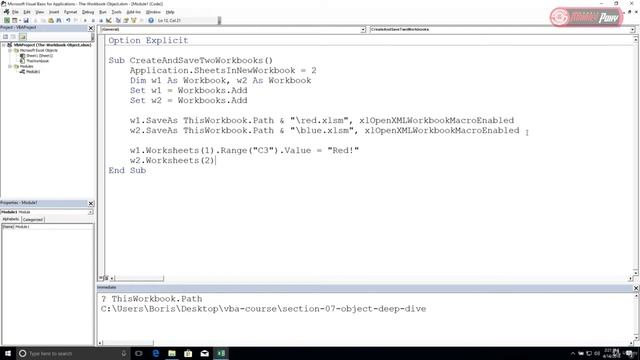Open the Debug menu
This screenshot has height=360, width=640.
88,12
